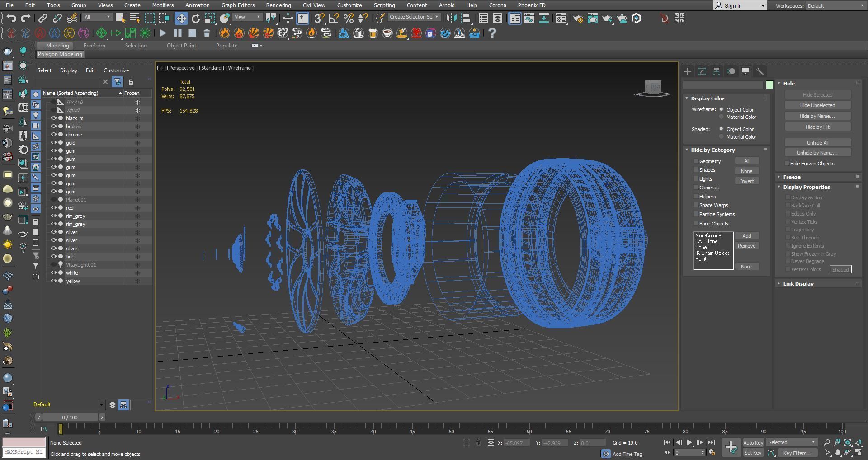Viewport: 868px width, 460px height.
Task: Clear the Scene Explorer search with X
Action: click(x=105, y=82)
